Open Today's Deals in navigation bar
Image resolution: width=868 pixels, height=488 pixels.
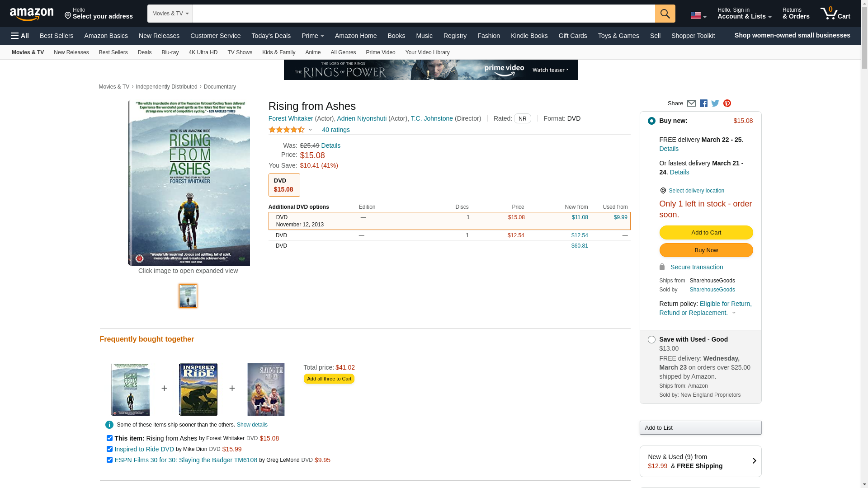click(271, 36)
